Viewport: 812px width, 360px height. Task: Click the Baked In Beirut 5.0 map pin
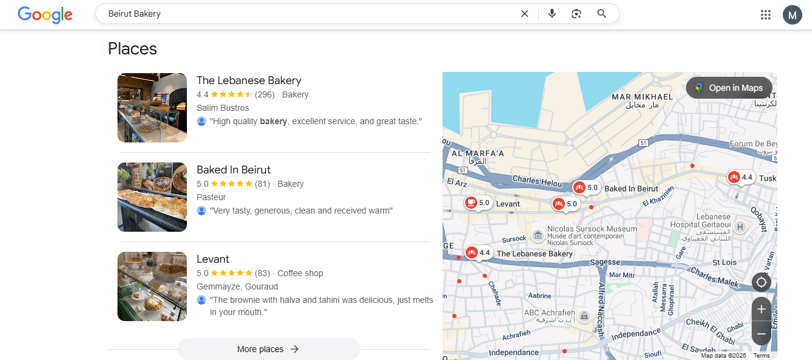586,188
